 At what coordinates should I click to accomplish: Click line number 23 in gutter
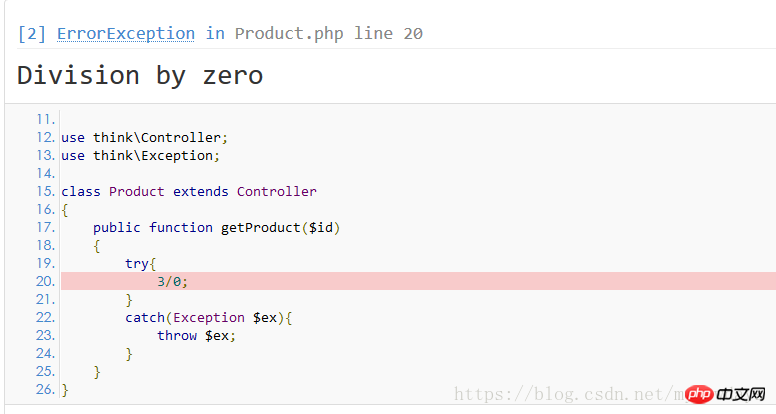(x=45, y=335)
